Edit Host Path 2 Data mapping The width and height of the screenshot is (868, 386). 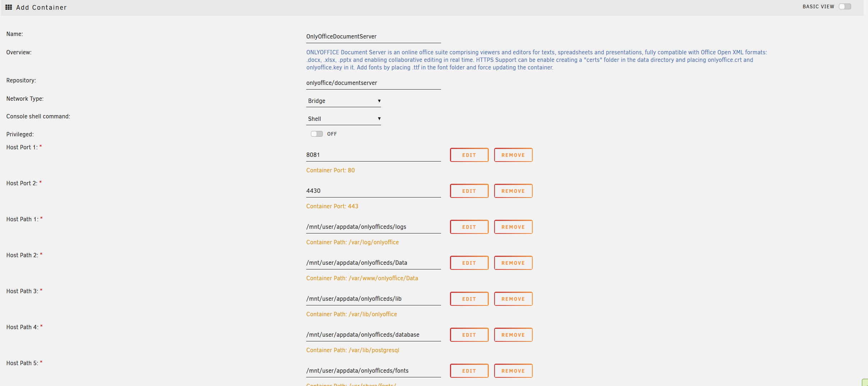pyautogui.click(x=469, y=263)
